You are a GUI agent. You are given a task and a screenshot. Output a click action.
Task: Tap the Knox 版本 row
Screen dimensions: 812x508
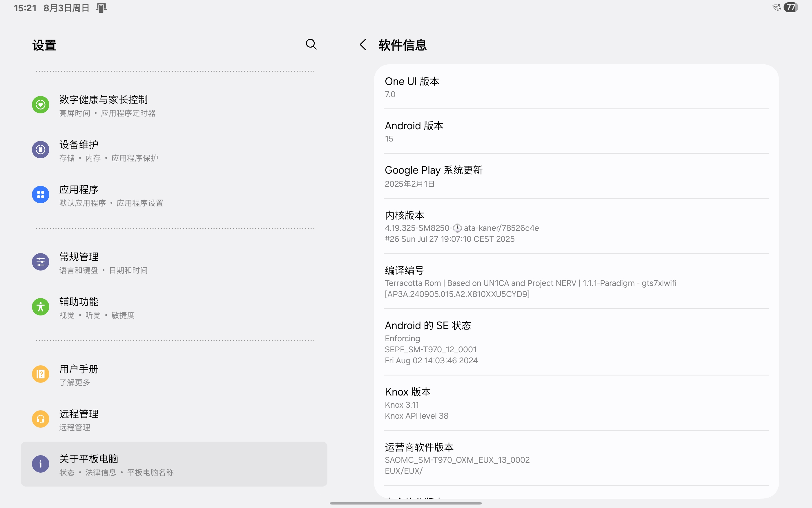click(576, 403)
